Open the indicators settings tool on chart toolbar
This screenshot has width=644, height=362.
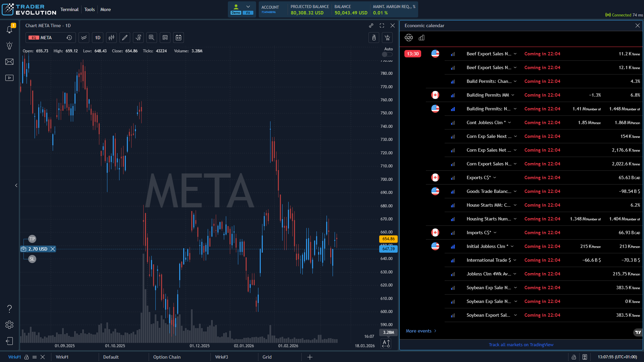coord(138,38)
